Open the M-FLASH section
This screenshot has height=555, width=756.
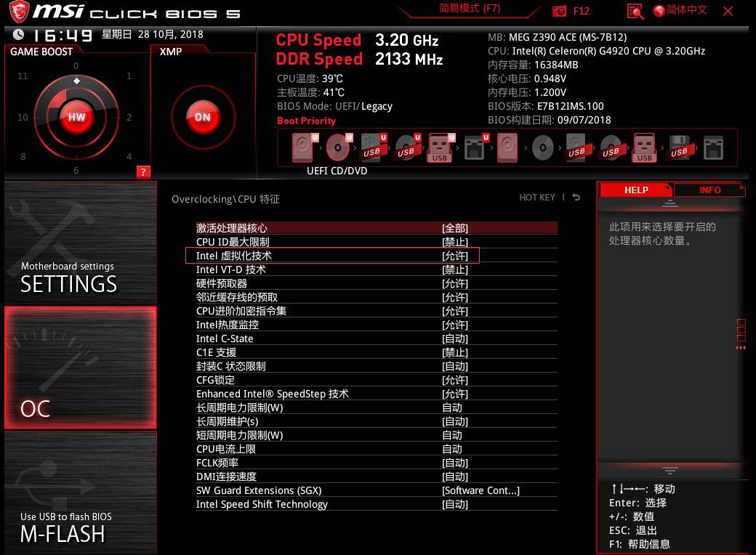[81, 493]
